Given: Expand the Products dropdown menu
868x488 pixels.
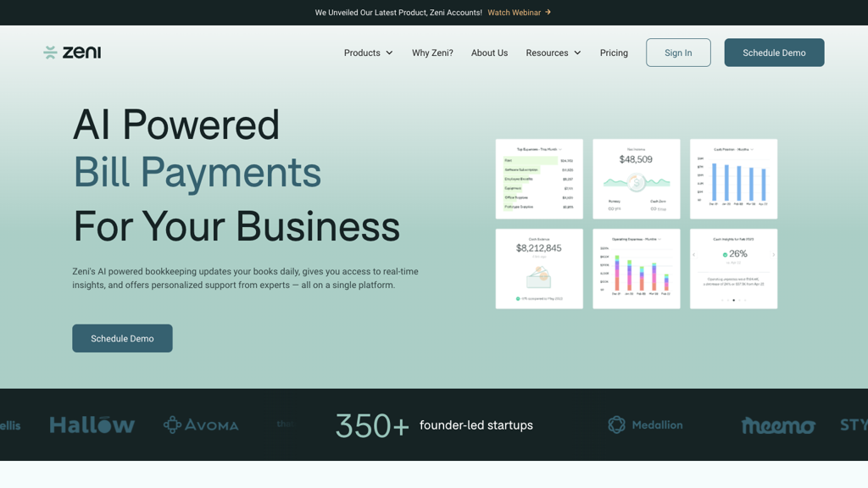Looking at the screenshot, I should pyautogui.click(x=368, y=53).
